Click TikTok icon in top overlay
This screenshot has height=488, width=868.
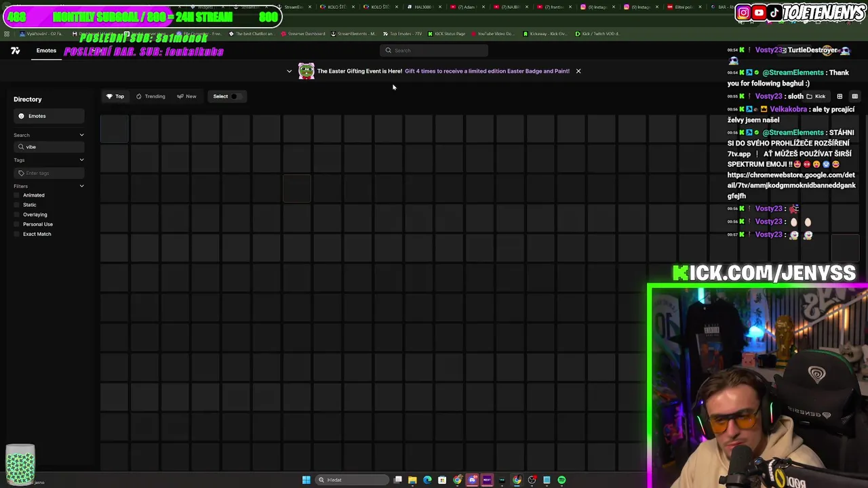pos(774,13)
